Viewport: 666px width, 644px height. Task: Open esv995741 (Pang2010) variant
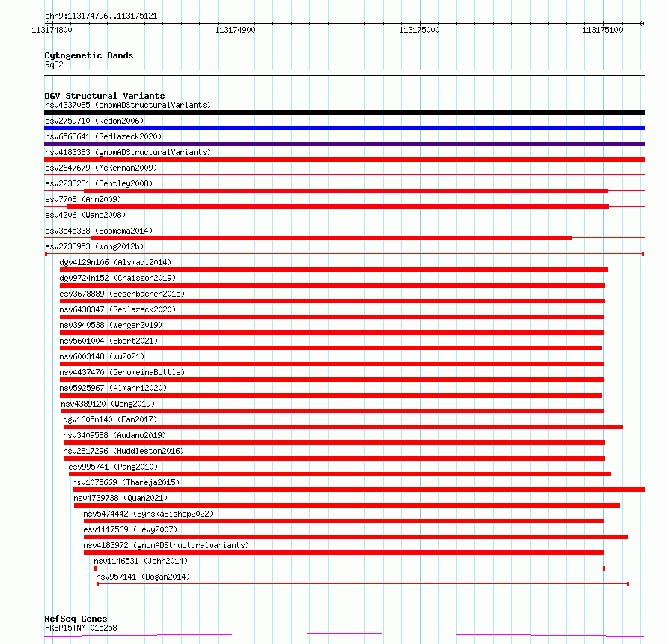pos(340,474)
